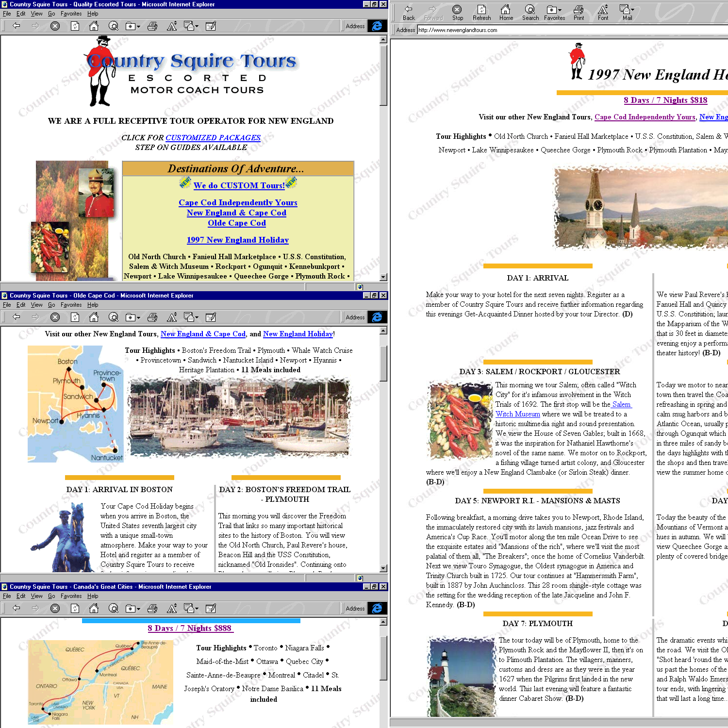Viewport: 728px width, 728px height.
Task: Click Stop icon in Olde Cape Cod window
Action: click(55, 317)
